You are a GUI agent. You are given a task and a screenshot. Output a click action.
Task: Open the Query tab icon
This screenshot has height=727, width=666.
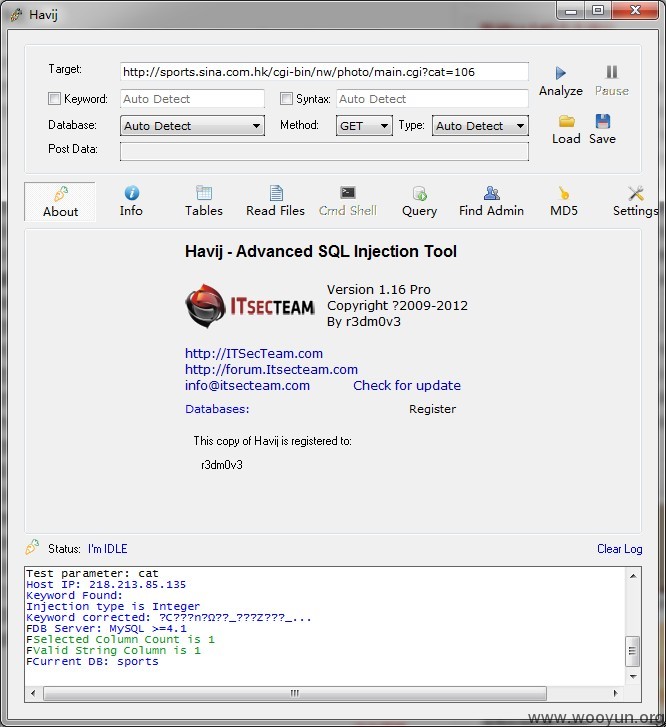tap(420, 193)
